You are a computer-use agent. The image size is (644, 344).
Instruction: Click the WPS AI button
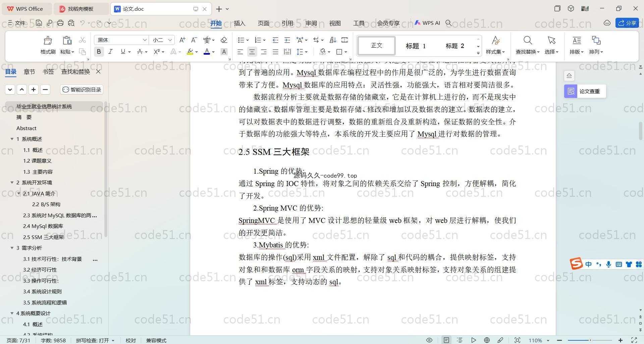coord(427,23)
